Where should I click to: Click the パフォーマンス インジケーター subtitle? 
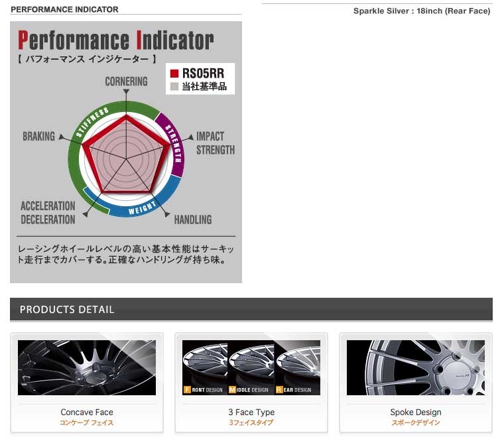pyautogui.click(x=87, y=59)
